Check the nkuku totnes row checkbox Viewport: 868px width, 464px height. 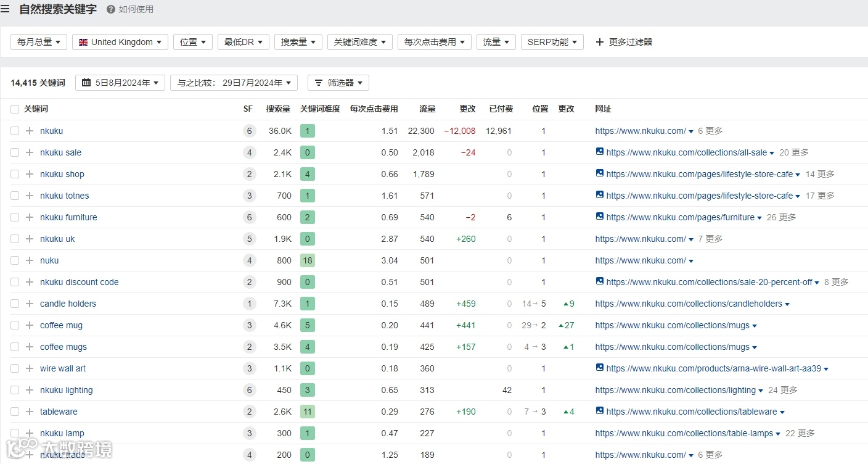15,196
